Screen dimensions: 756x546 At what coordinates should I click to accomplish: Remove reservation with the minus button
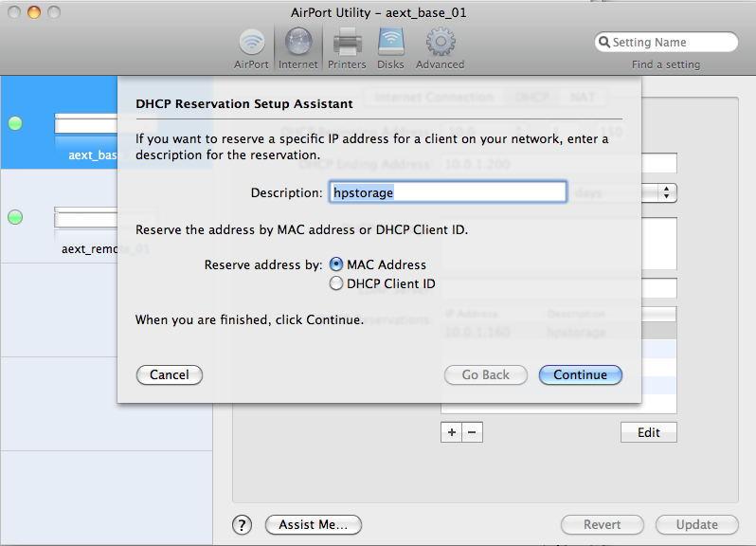[472, 432]
